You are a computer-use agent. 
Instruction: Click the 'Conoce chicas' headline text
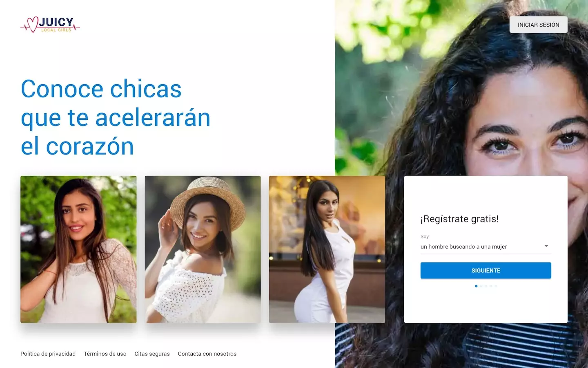101,89
